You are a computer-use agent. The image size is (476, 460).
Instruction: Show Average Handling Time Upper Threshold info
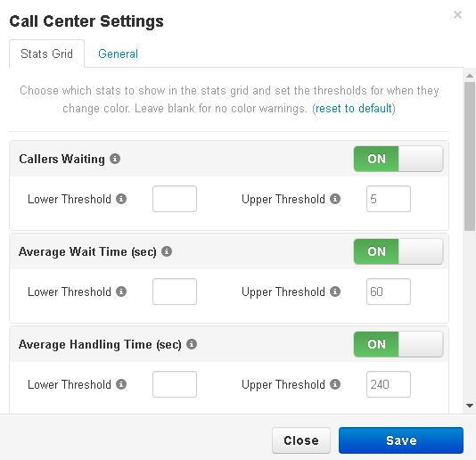point(335,384)
